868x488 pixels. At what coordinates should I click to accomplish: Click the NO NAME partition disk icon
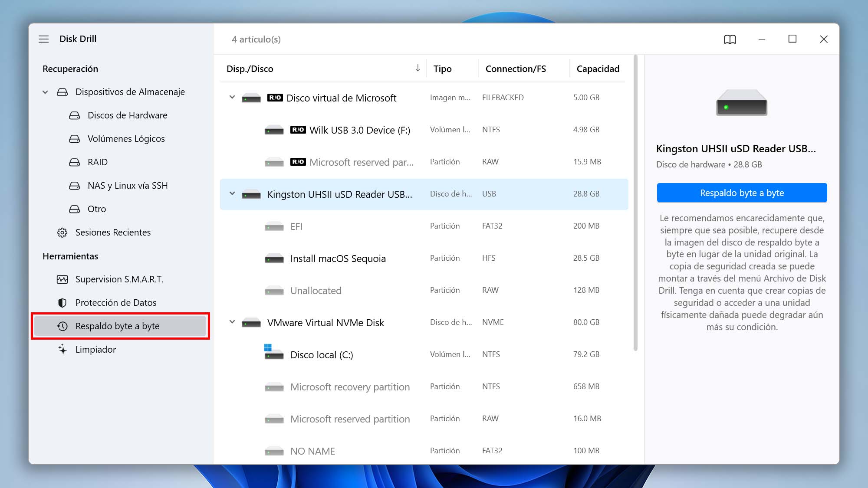coord(274,451)
